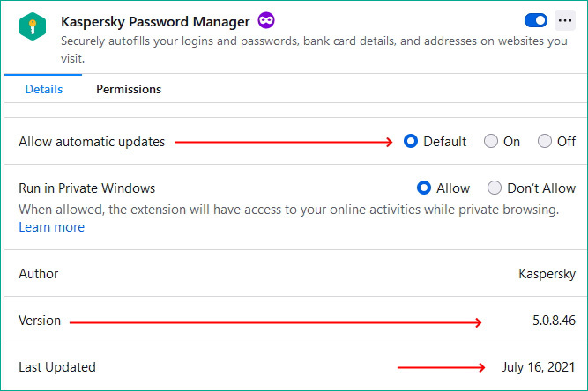Click the Kaspersky Password Manager shield icon

point(33,27)
